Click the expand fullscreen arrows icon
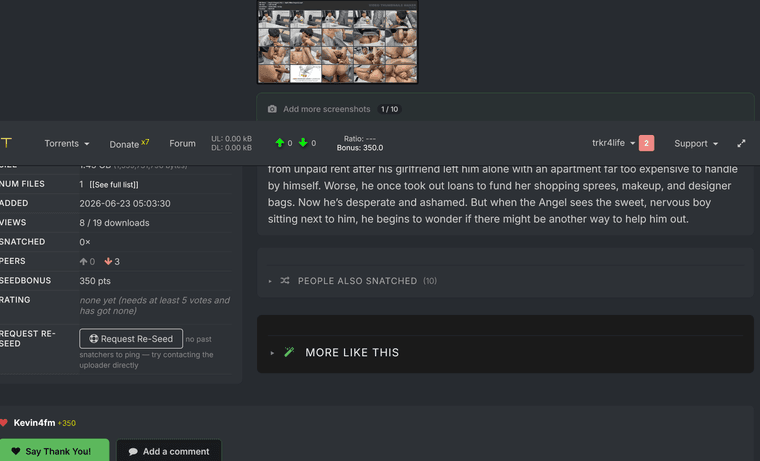760x461 pixels. point(741,143)
